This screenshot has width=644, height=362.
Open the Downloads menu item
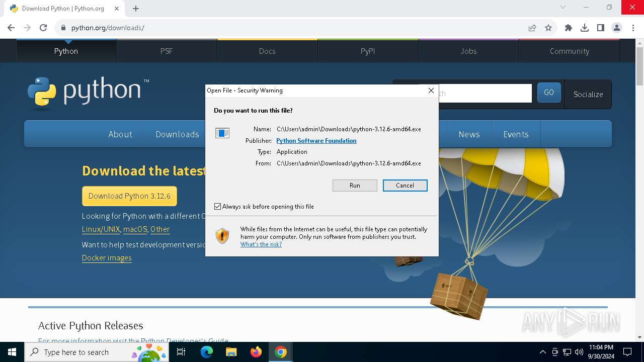coord(177,134)
